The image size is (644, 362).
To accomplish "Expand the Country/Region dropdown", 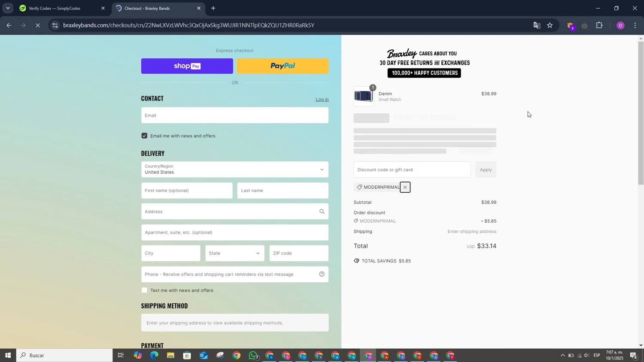I will coord(235,169).
